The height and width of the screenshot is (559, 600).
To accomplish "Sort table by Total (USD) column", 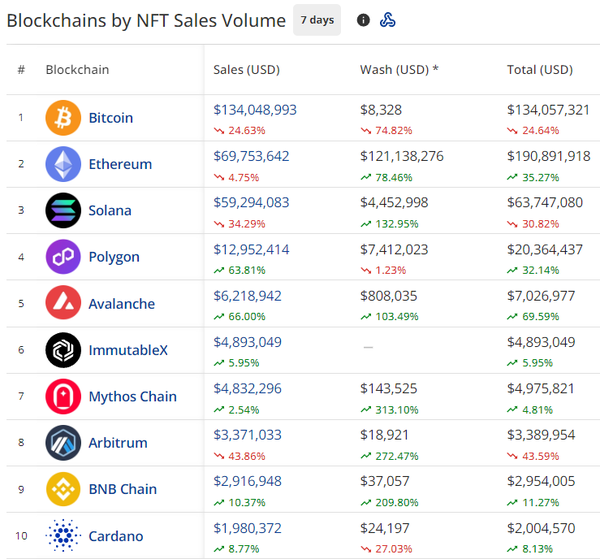I will pos(540,70).
